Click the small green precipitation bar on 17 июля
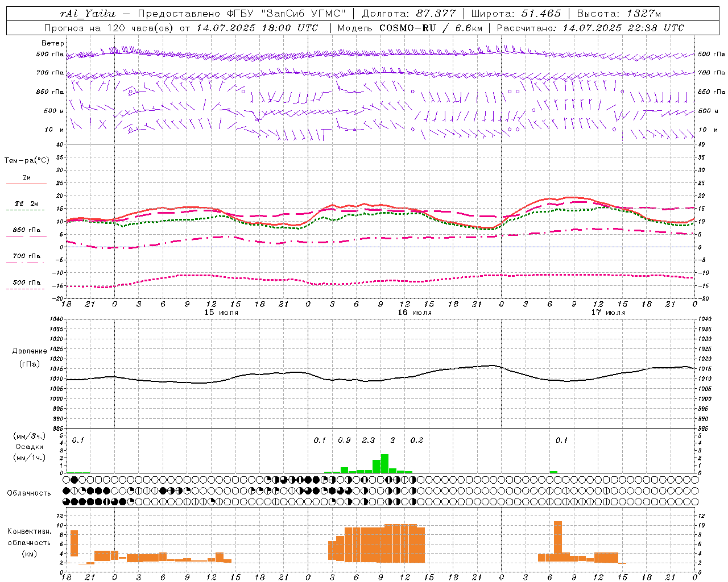The image size is (728, 582). pyautogui.click(x=553, y=472)
